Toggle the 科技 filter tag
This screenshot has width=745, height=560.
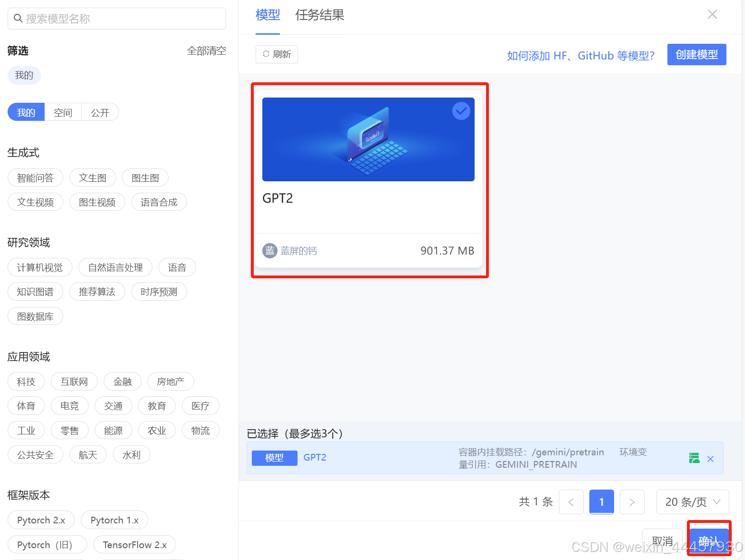[26, 381]
